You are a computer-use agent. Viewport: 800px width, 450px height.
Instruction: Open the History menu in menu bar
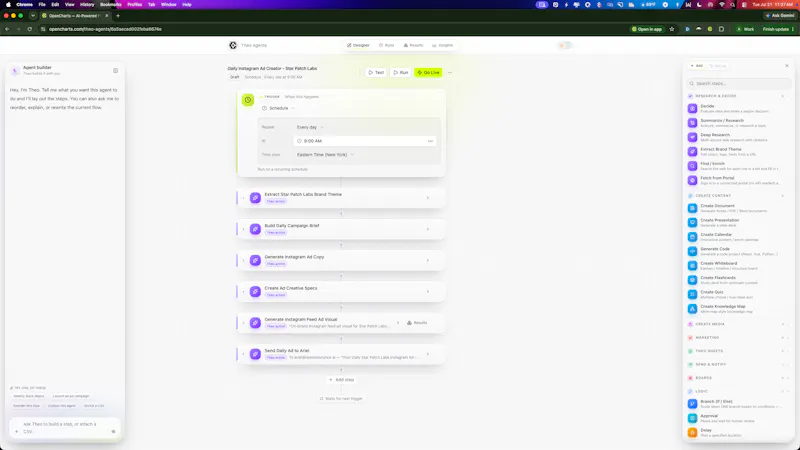87,5
